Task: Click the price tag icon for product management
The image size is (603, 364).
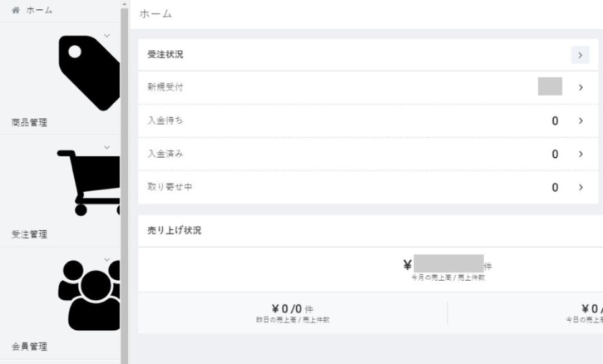Action: [x=89, y=75]
